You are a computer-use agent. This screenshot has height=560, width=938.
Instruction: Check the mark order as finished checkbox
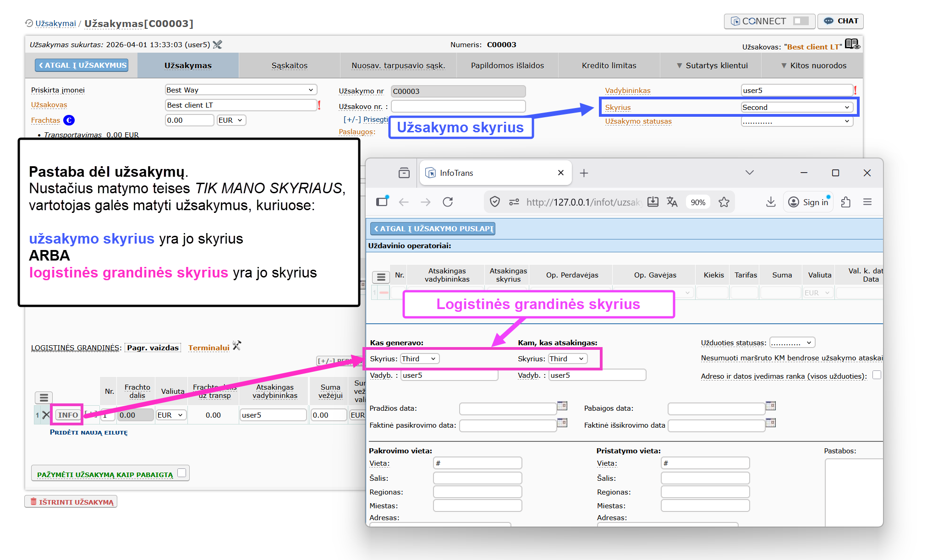182,473
